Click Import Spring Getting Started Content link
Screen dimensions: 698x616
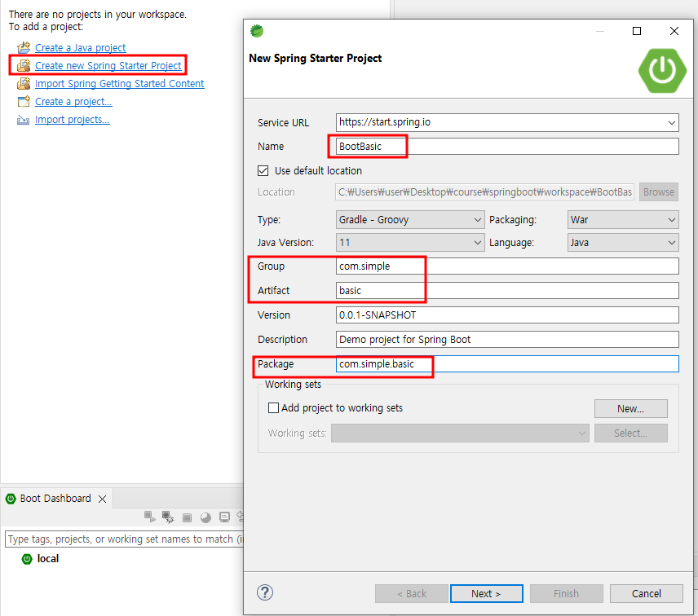[x=120, y=84]
